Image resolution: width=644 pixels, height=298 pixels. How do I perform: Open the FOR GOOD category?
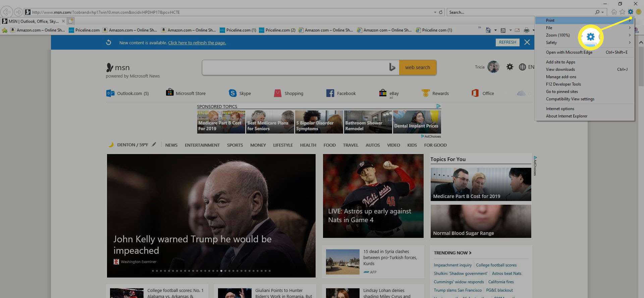[x=435, y=145]
